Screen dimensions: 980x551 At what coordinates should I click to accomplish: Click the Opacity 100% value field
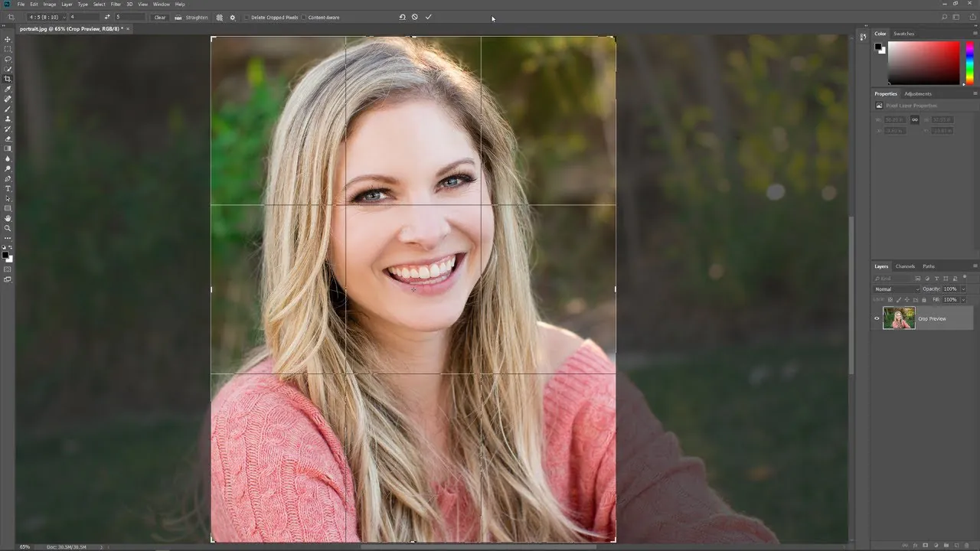click(950, 289)
